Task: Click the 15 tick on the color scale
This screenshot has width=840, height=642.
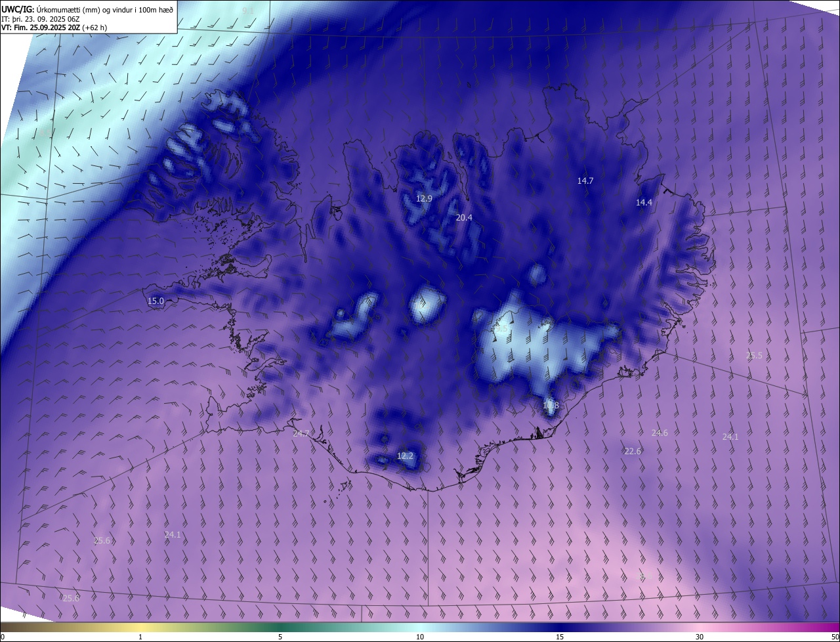Action: (560, 637)
